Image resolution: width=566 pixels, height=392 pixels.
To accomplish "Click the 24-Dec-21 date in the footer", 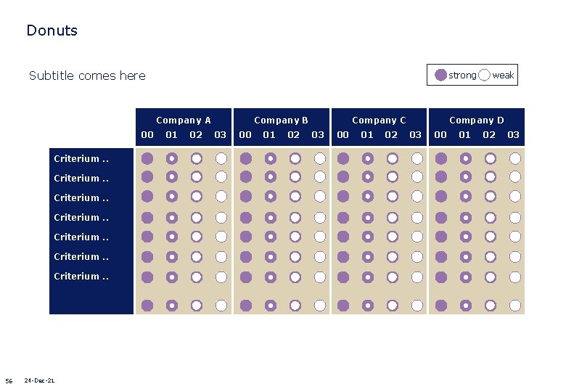I will pyautogui.click(x=39, y=380).
